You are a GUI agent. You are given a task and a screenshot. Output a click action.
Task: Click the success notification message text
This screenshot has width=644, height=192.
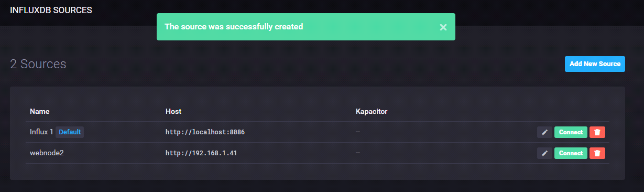click(234, 26)
